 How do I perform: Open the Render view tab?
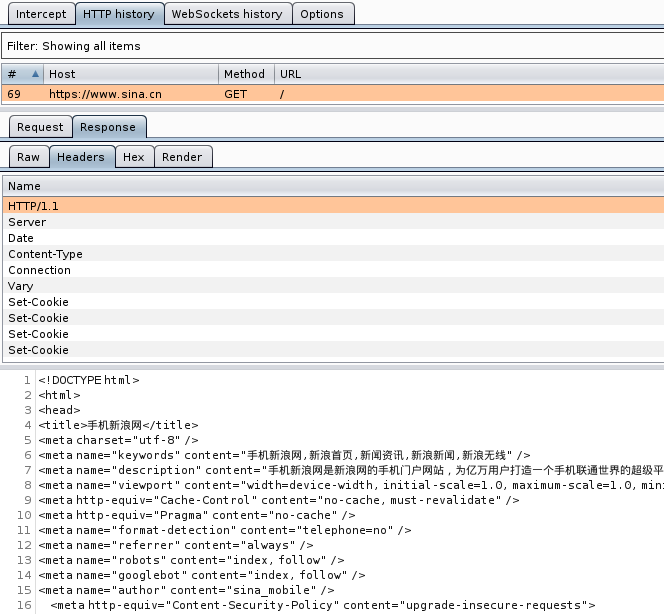click(x=183, y=157)
